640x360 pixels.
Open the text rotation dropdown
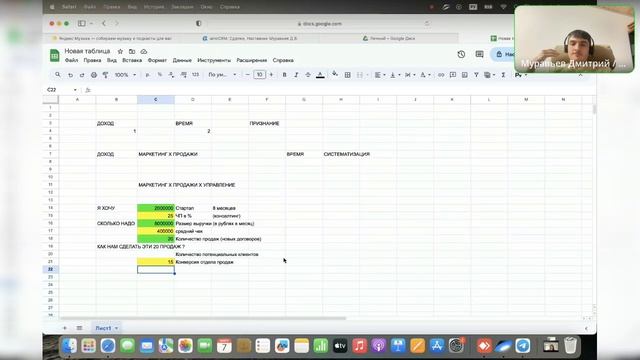[x=425, y=75]
